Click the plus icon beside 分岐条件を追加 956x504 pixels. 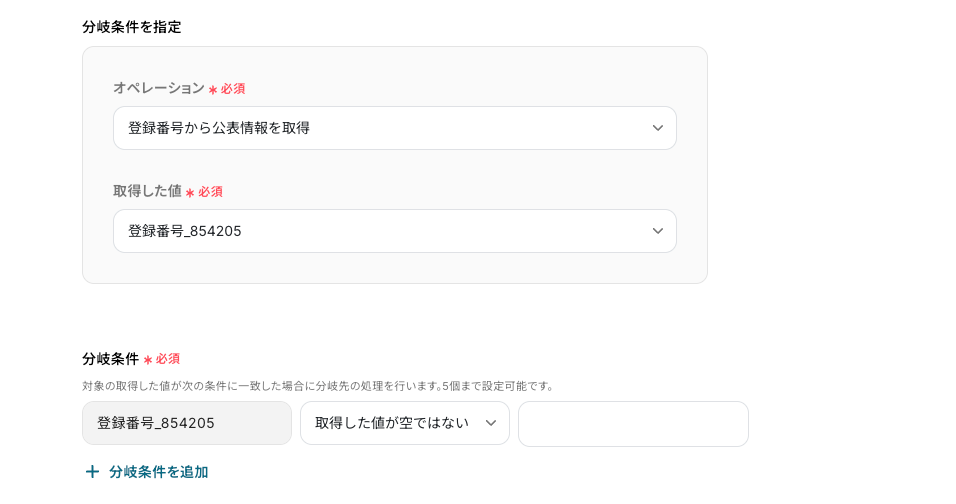click(92, 472)
